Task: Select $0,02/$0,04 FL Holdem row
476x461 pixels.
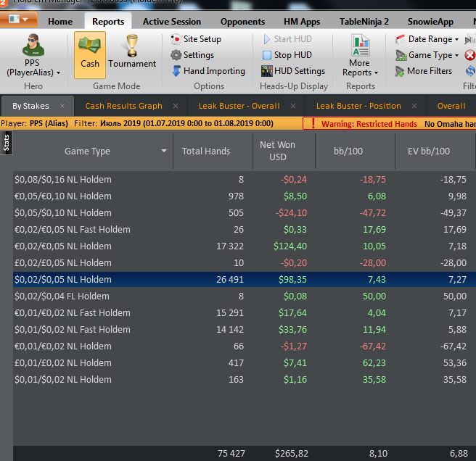Action: (x=245, y=296)
